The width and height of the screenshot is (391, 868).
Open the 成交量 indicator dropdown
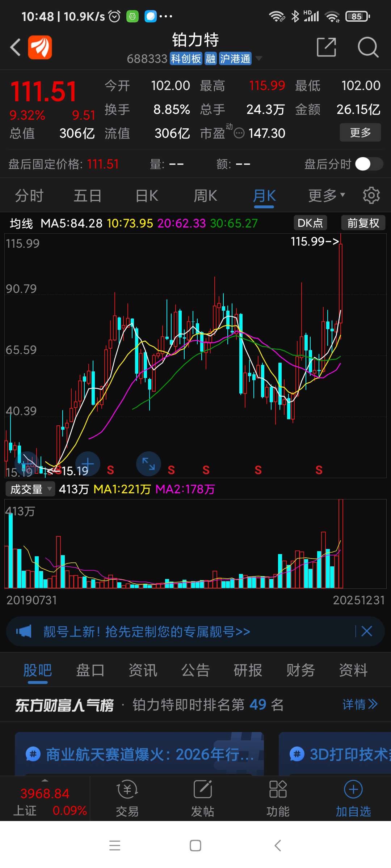pyautogui.click(x=30, y=489)
